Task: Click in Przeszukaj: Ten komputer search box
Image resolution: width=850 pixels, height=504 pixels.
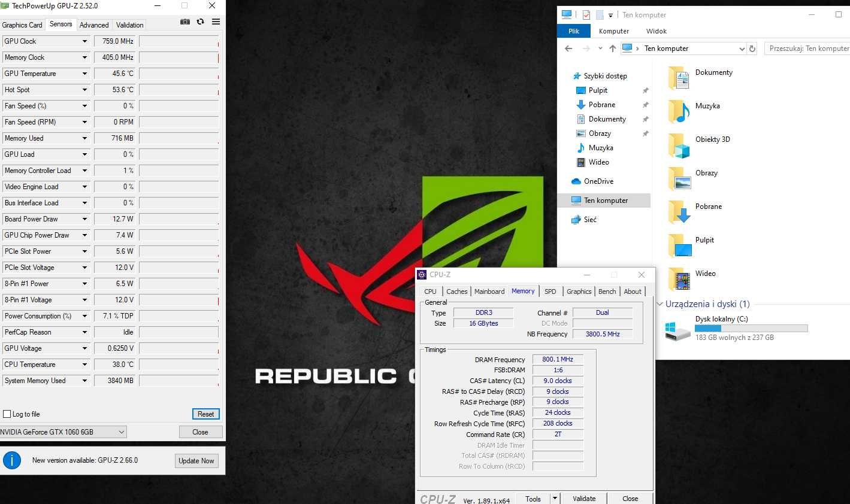Action: 807,48
